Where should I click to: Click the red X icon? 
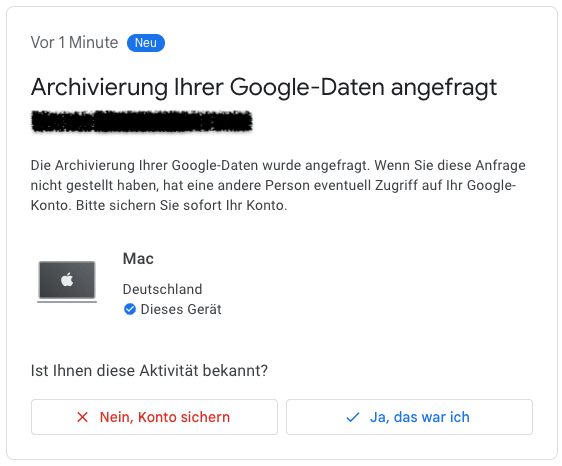[82, 417]
